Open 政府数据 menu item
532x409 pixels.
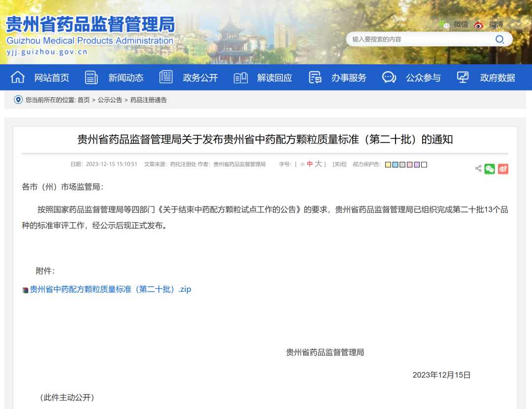pyautogui.click(x=498, y=78)
